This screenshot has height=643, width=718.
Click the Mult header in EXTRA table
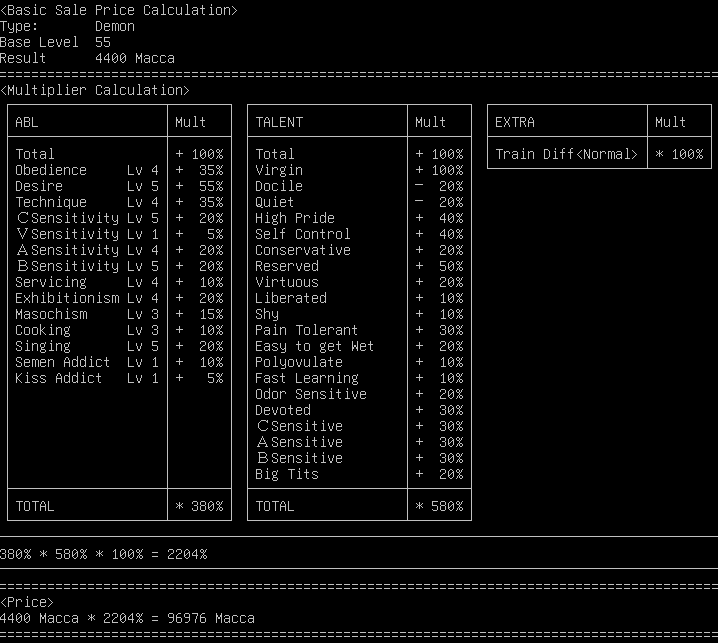coord(670,122)
